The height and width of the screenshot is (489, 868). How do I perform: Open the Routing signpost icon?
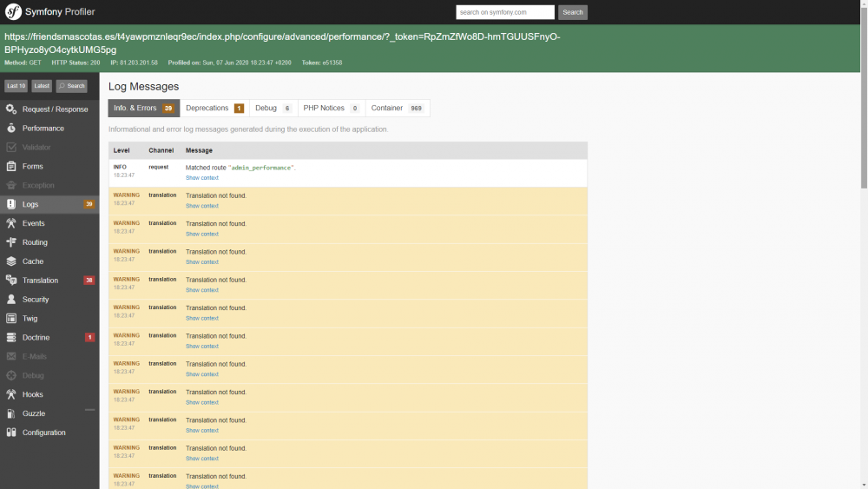(11, 242)
